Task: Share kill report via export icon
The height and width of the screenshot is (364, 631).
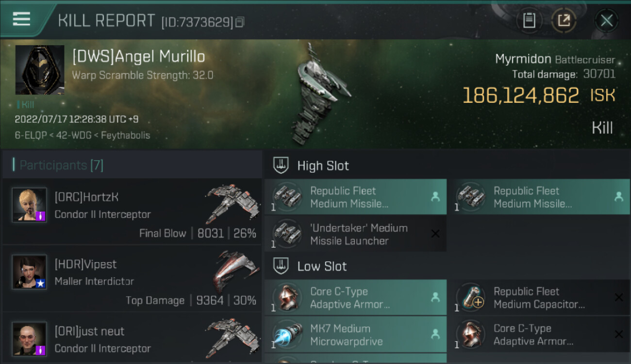Action: [x=564, y=20]
